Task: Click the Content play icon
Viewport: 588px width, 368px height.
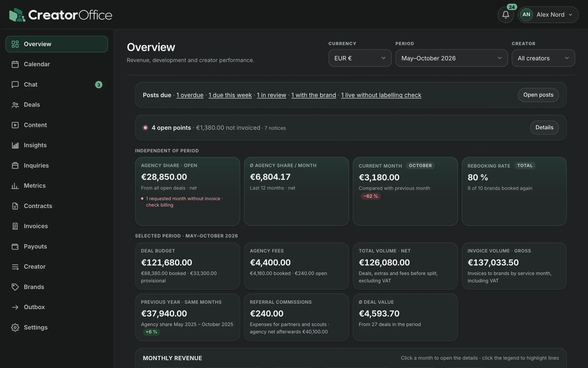Action: (x=15, y=125)
